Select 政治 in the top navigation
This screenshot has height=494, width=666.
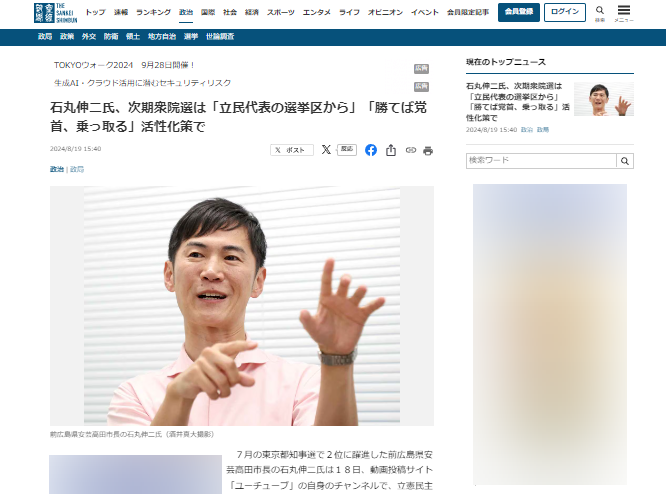coord(186,12)
